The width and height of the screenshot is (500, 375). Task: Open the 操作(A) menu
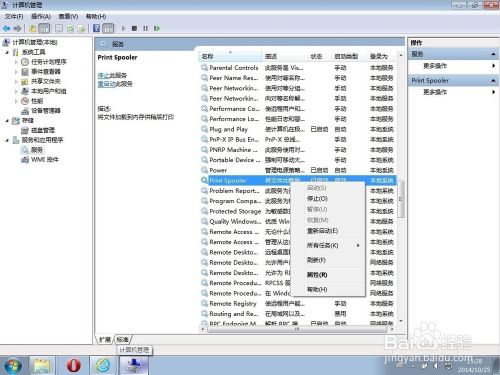pyautogui.click(x=41, y=16)
